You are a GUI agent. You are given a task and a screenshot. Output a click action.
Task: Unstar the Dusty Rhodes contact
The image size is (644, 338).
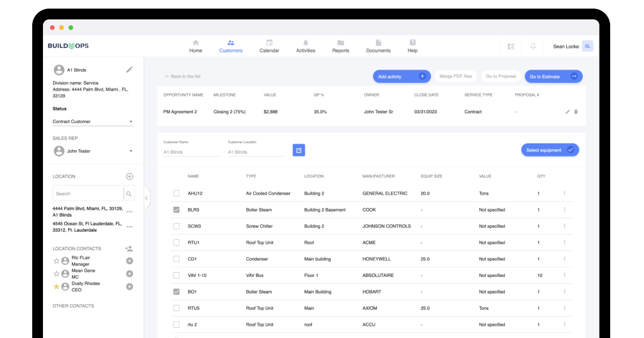pos(56,286)
